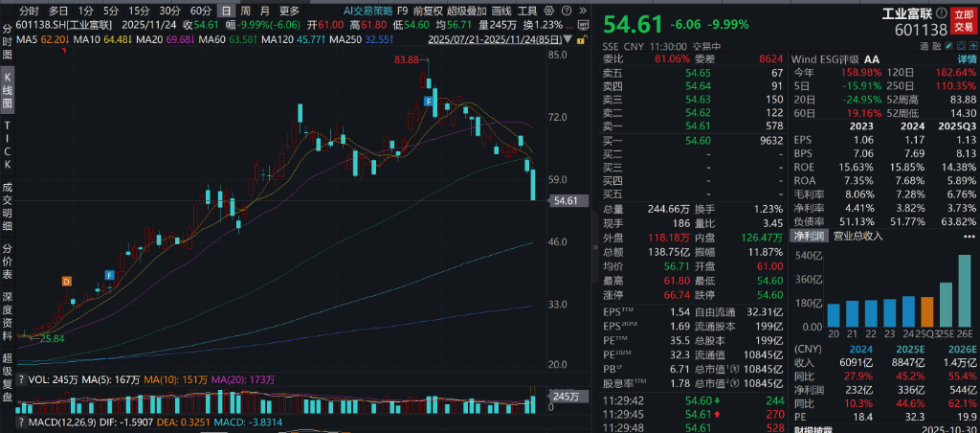980x433 pixels.
Task: Click the 601138.SH[工业富联] chart title
Action: (66, 24)
